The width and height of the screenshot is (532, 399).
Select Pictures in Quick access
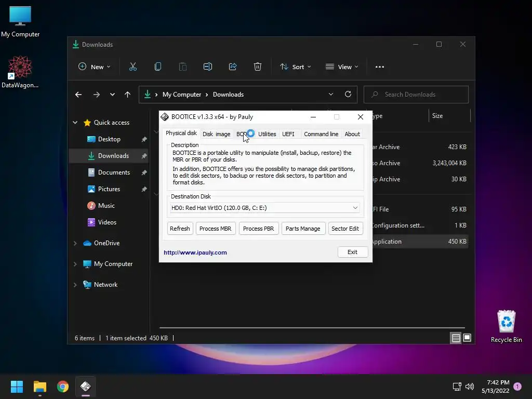[109, 189]
